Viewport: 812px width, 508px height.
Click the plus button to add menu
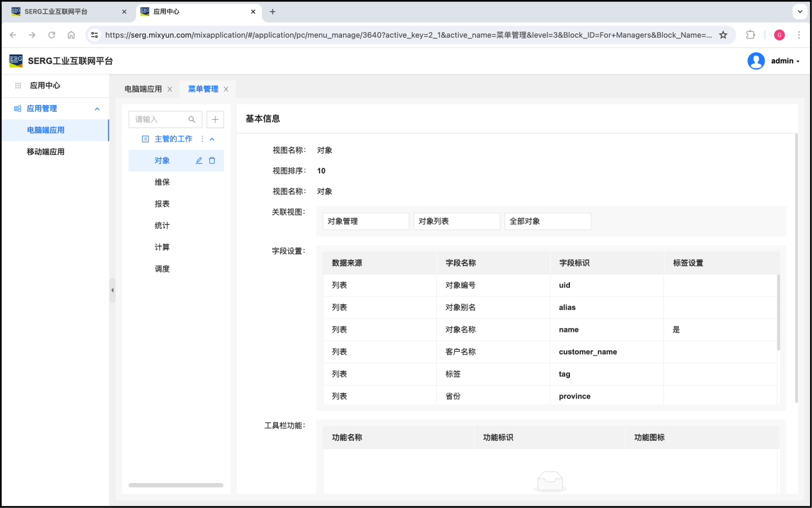point(215,119)
